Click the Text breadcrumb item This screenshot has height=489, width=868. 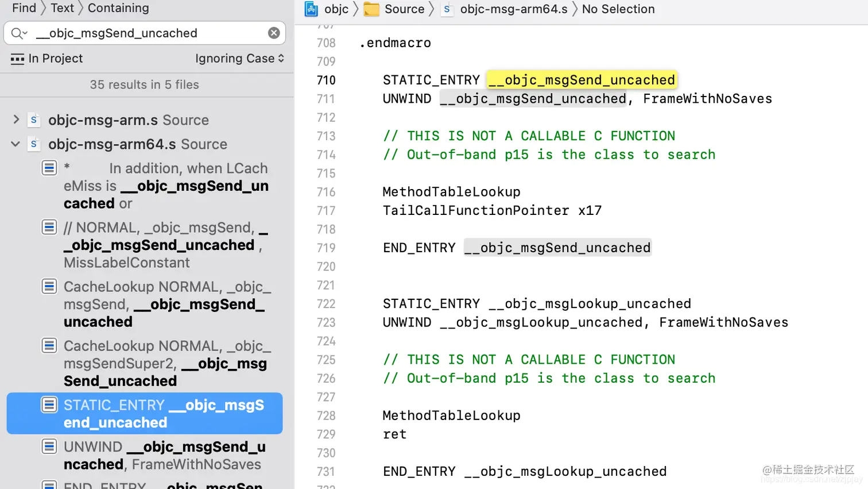tap(61, 8)
